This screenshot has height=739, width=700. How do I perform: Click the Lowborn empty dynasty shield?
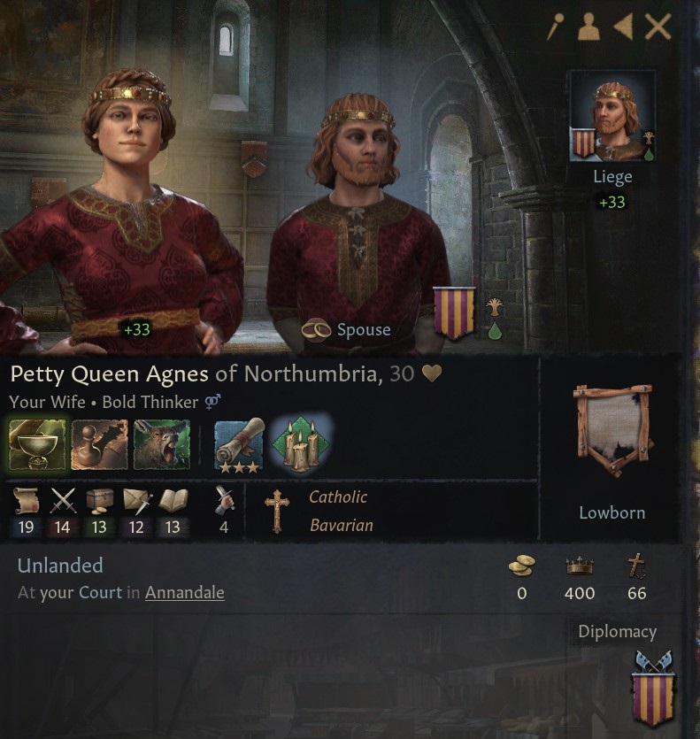pos(612,430)
